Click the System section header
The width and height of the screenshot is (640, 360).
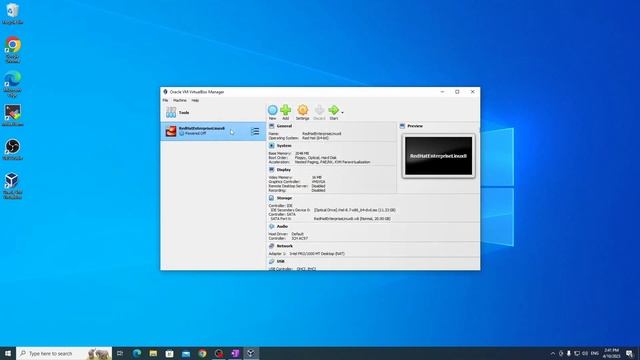(x=284, y=146)
